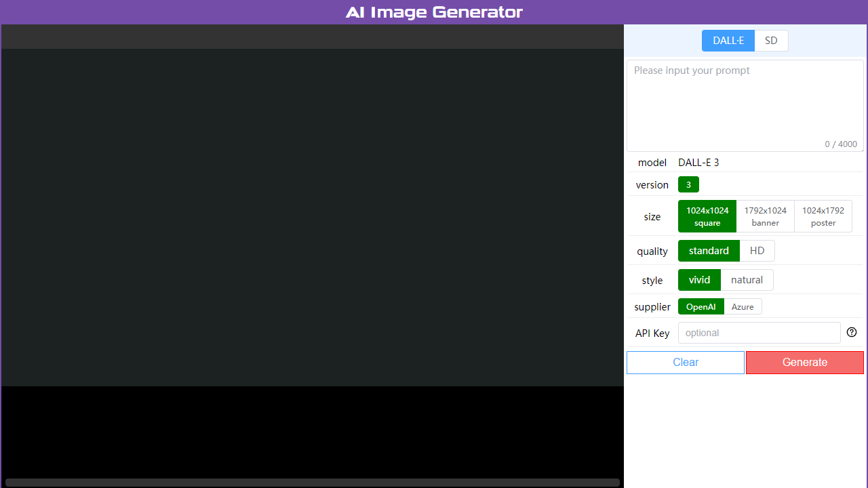Click the API Key optional input field
Viewport: 868px width, 488px height.
click(x=759, y=332)
